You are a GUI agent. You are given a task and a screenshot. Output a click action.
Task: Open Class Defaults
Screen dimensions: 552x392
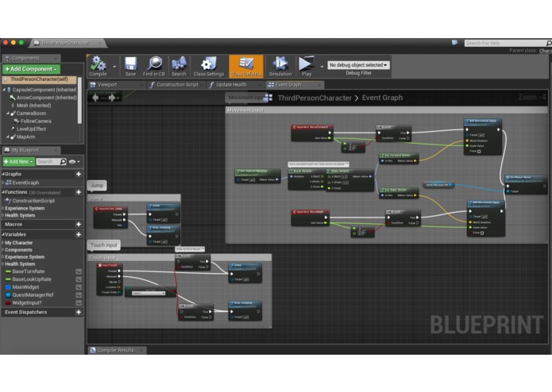pos(246,66)
